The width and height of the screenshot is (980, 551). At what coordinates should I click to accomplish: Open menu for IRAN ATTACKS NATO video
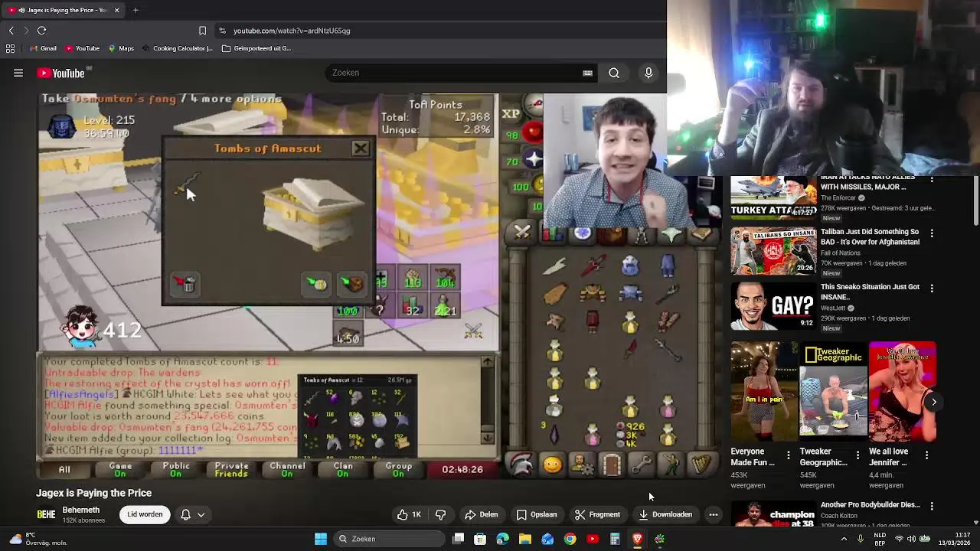pyautogui.click(x=932, y=181)
